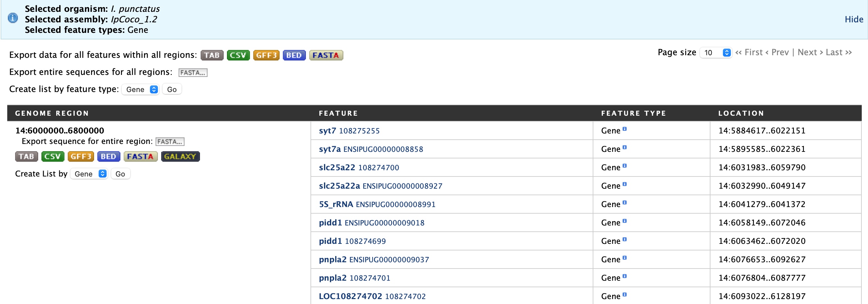Open pidd1 ENSIPUG00000009018 gene link
Image resolution: width=868 pixels, height=304 pixels.
click(x=372, y=223)
